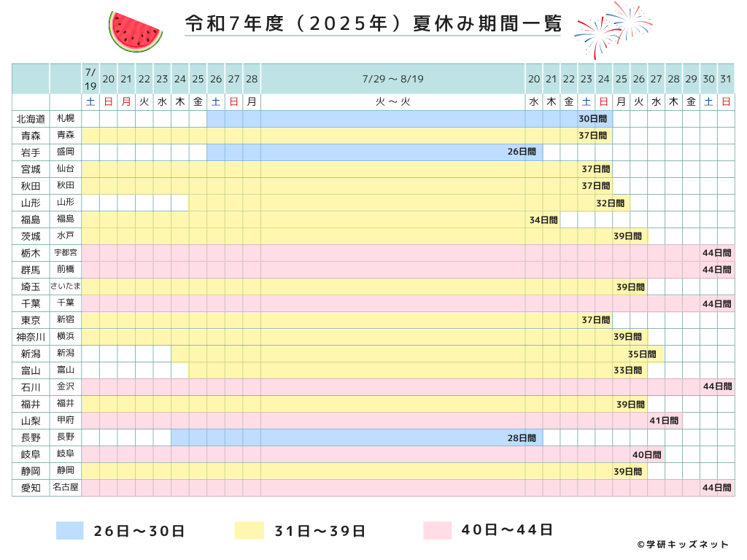Click the 41日間 label in 甲府 row
The width and height of the screenshot is (747, 560).
664,421
